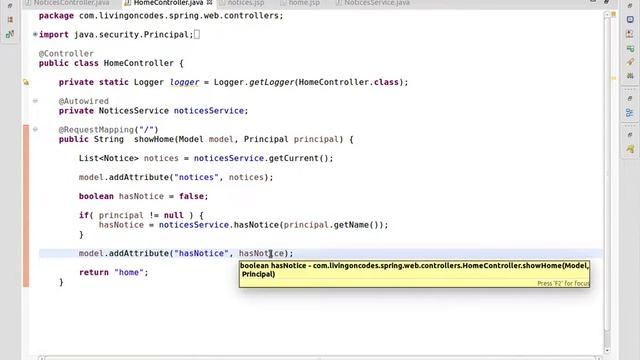Open the home.jsp editor tab
Screen dimensions: 640x360
tap(300, 3)
